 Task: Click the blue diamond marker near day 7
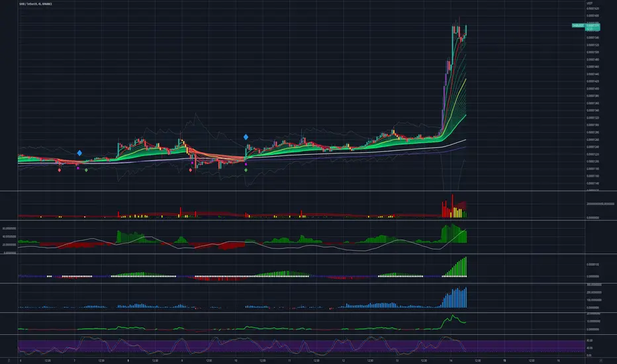click(79, 153)
